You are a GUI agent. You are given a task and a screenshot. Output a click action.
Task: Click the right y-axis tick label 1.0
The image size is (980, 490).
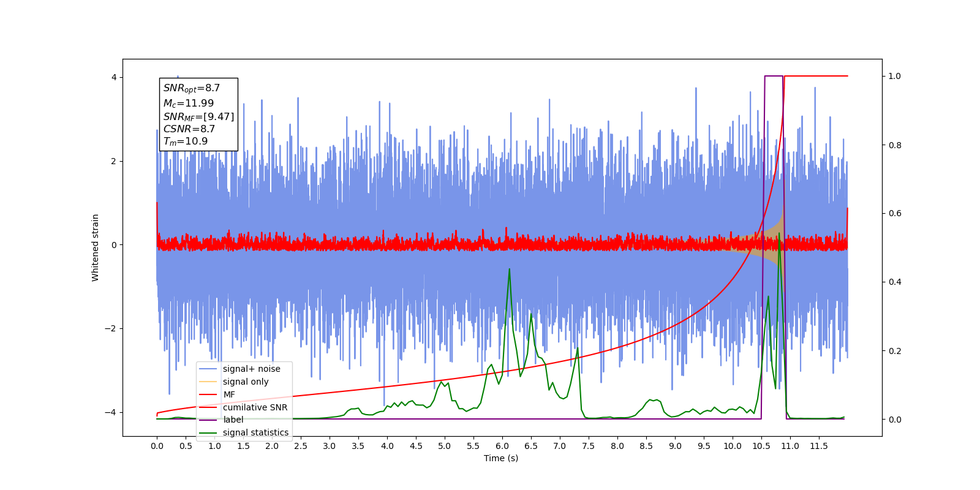click(895, 76)
